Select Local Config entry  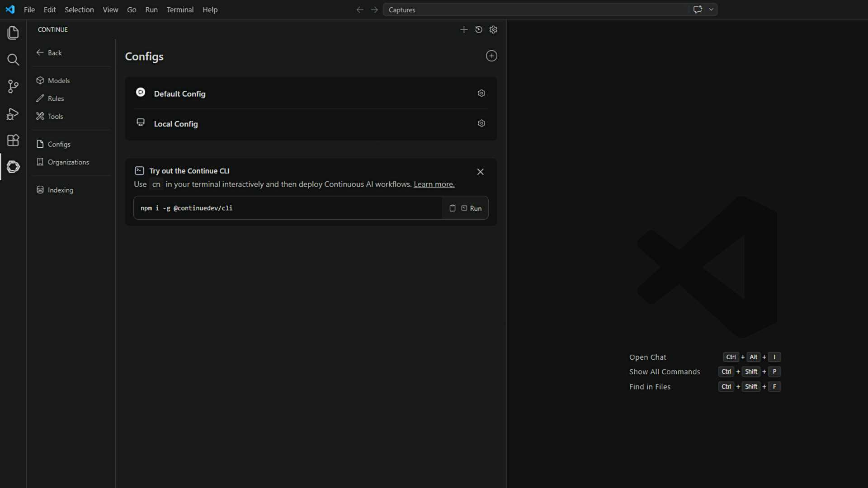(x=311, y=124)
